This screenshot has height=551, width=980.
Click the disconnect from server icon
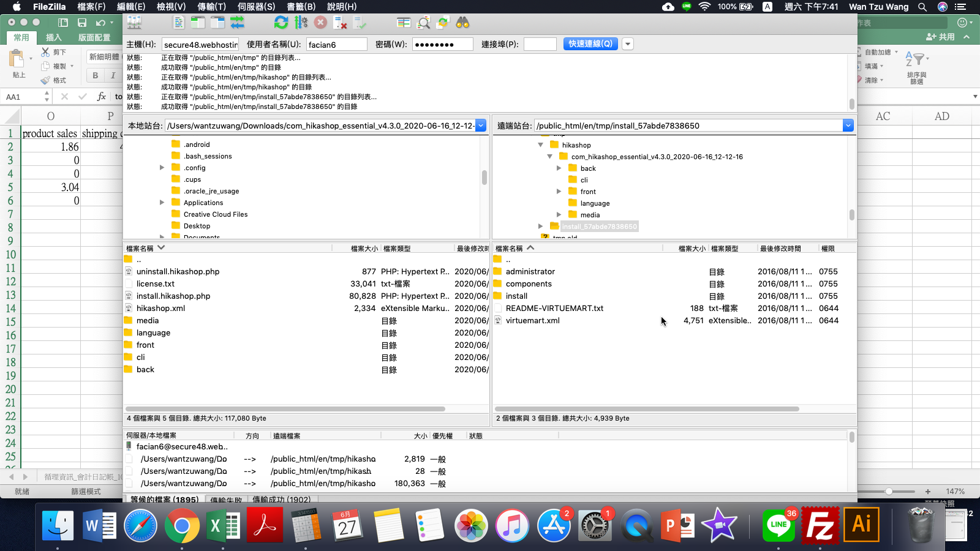[340, 23]
